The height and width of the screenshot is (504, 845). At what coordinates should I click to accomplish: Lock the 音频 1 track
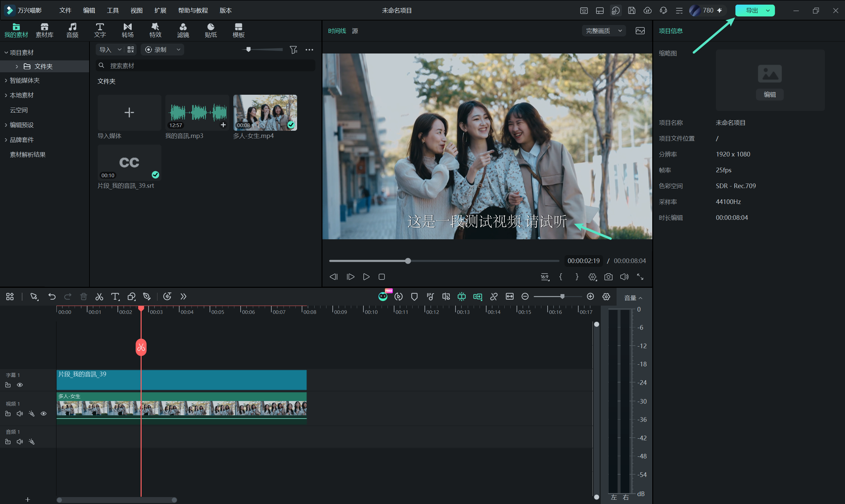coord(8,442)
